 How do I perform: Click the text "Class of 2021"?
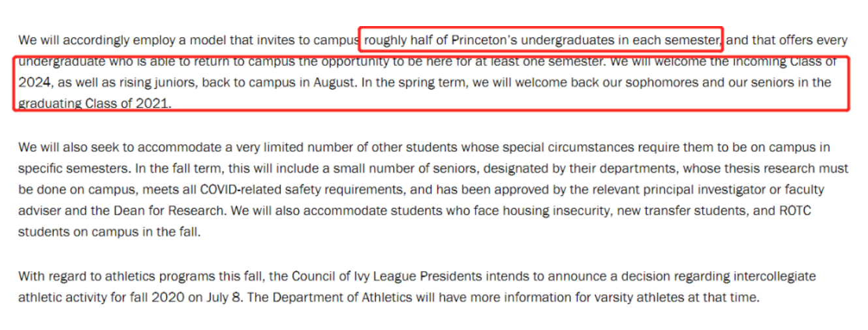tap(128, 104)
